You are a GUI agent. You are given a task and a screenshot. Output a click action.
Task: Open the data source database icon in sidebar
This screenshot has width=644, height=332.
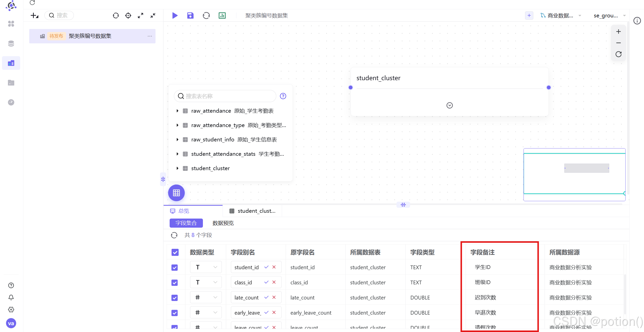tap(11, 44)
